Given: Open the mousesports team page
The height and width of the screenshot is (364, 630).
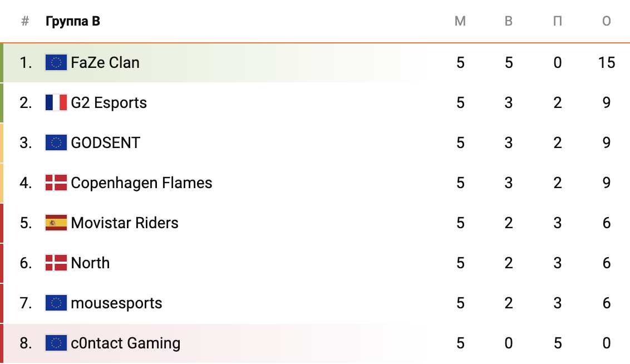Looking at the screenshot, I should tap(117, 303).
